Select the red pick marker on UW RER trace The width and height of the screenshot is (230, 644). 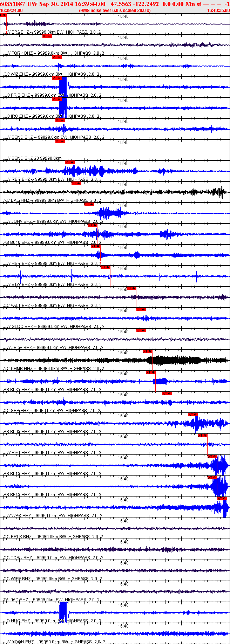point(70,162)
